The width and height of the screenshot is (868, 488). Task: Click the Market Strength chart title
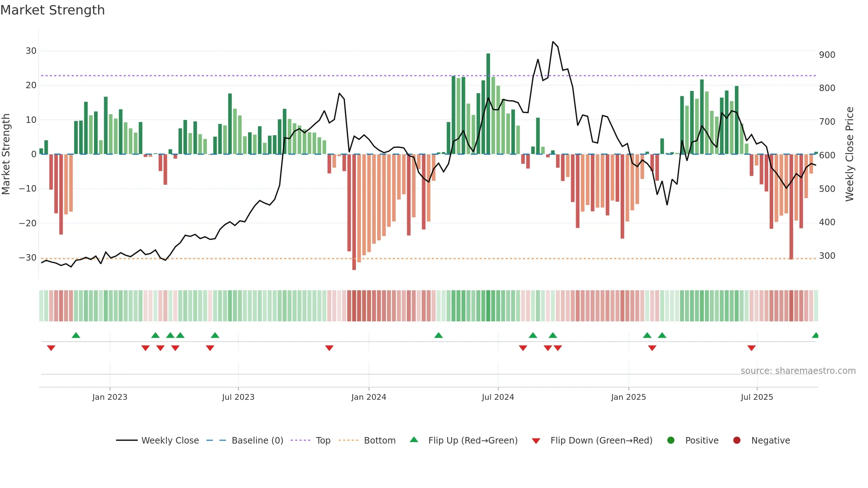click(52, 10)
